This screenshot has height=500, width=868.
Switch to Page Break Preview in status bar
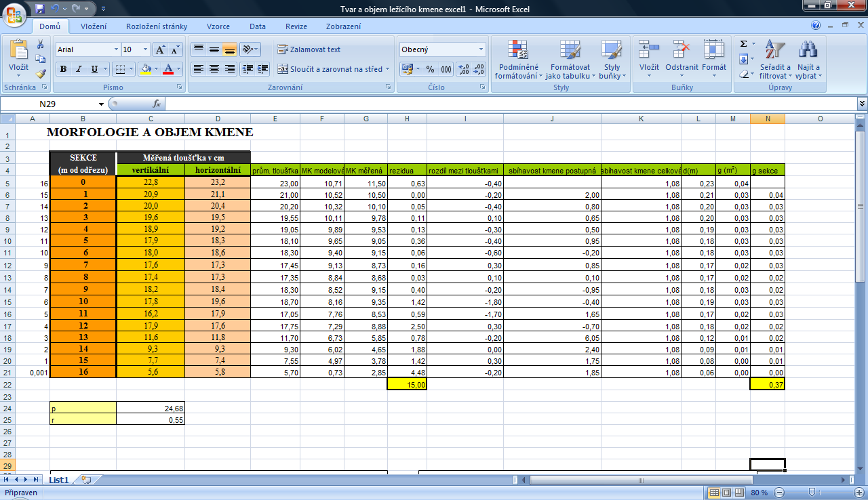tap(738, 493)
